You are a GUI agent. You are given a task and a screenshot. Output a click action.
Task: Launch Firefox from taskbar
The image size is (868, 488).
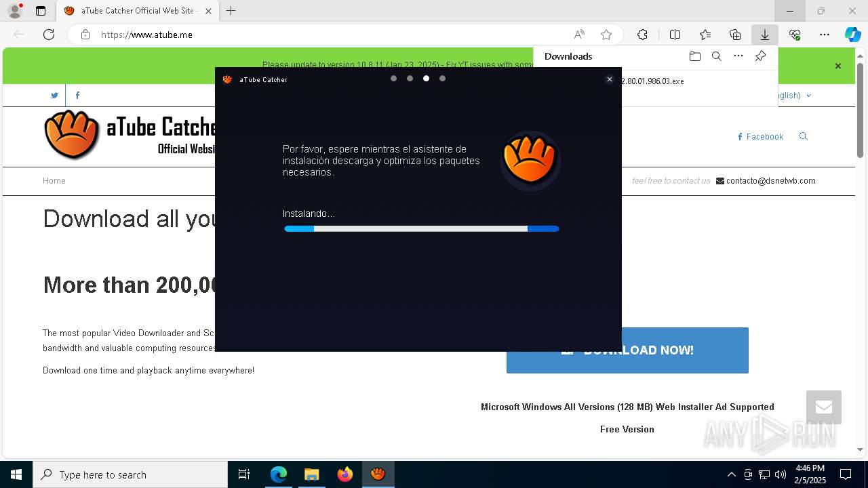click(x=345, y=474)
